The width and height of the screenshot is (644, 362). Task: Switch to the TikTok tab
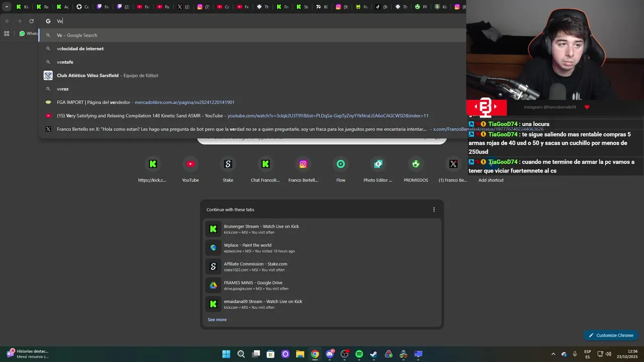381,7
